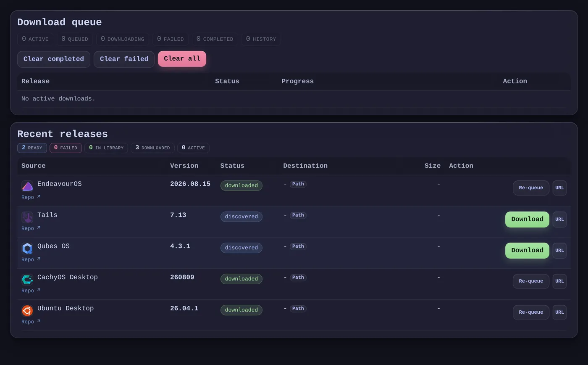
Task: Click the Tails source name text
Action: point(47,215)
